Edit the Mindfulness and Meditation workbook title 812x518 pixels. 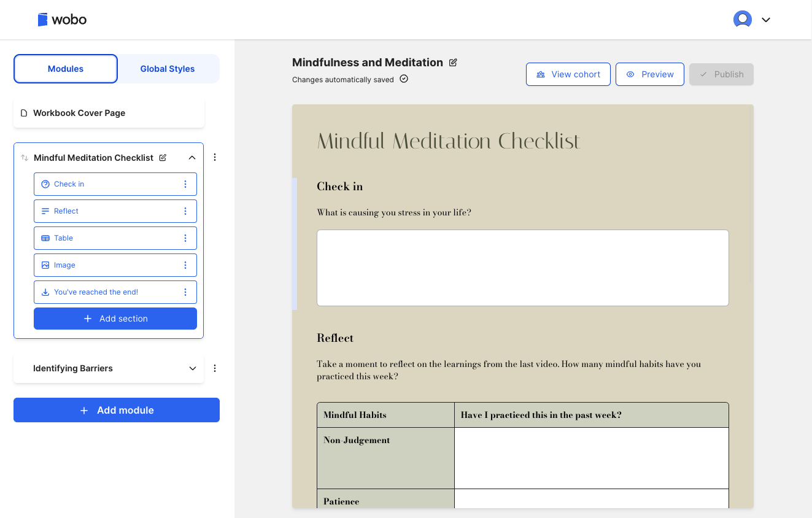(x=453, y=63)
